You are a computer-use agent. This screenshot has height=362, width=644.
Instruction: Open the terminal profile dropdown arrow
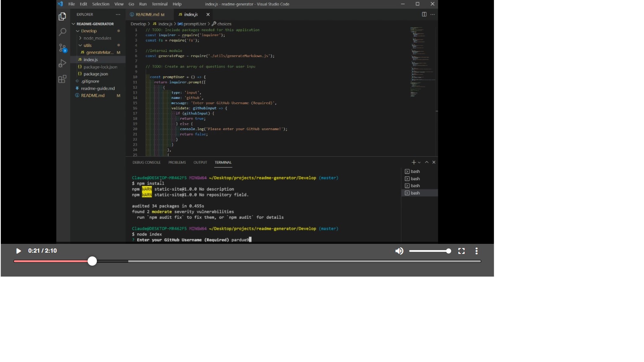coord(419,162)
